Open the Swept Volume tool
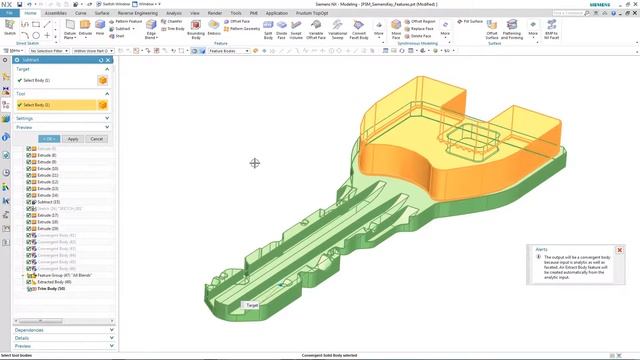The height and width of the screenshot is (360, 640). 296,30
